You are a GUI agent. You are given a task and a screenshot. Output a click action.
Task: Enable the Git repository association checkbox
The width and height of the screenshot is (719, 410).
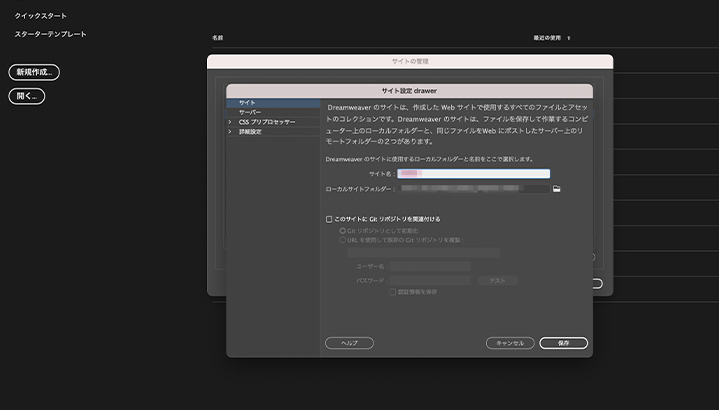[x=329, y=219]
